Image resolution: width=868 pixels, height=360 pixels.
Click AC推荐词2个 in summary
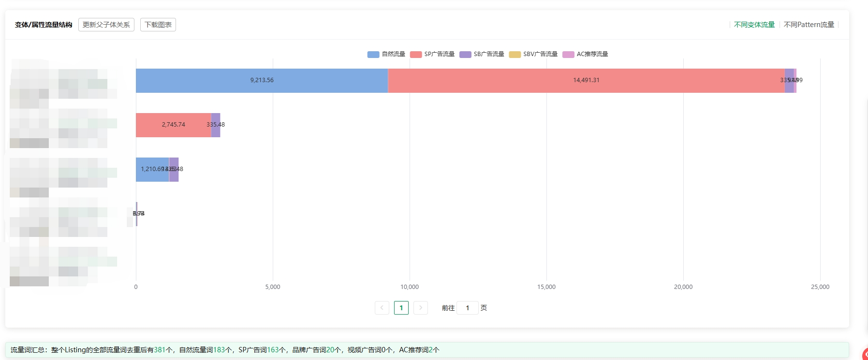coord(419,350)
